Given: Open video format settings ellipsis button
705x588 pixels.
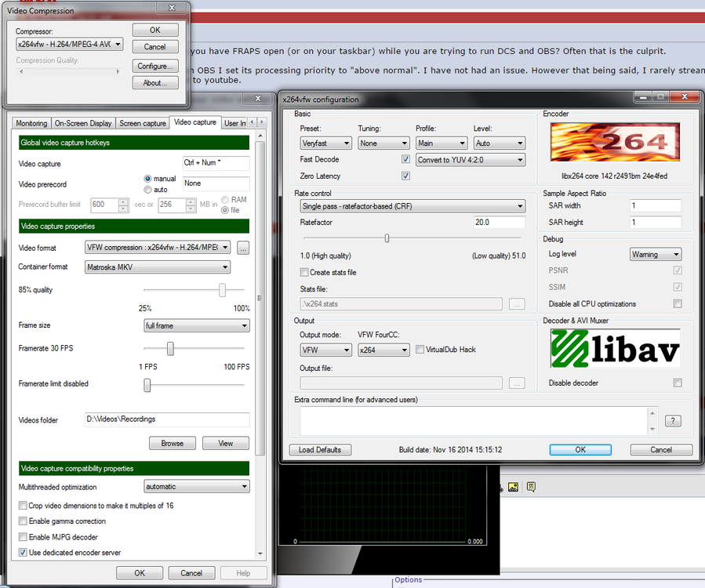Looking at the screenshot, I should [x=243, y=248].
